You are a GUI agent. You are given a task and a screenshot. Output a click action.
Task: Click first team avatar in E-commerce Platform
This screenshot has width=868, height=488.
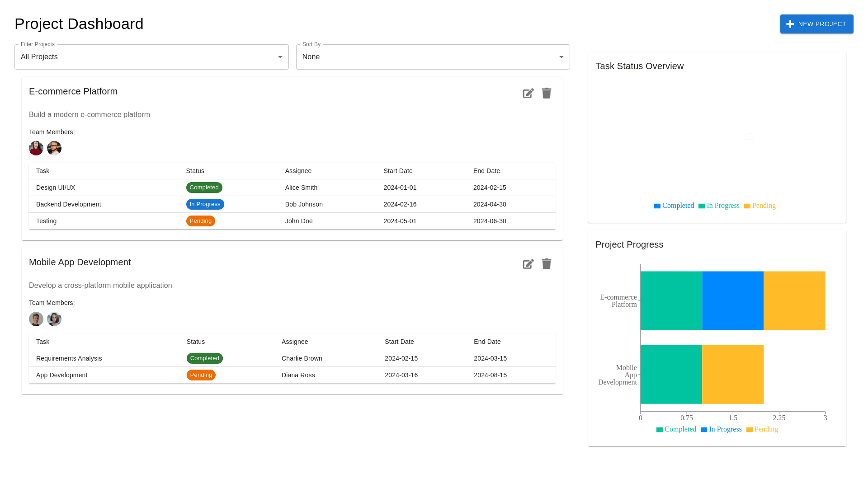pos(36,148)
